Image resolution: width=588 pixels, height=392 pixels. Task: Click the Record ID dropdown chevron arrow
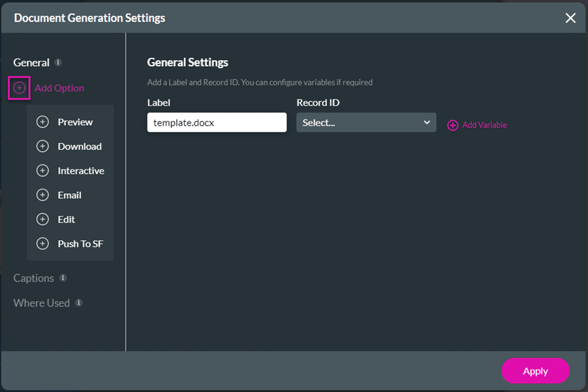tap(427, 123)
